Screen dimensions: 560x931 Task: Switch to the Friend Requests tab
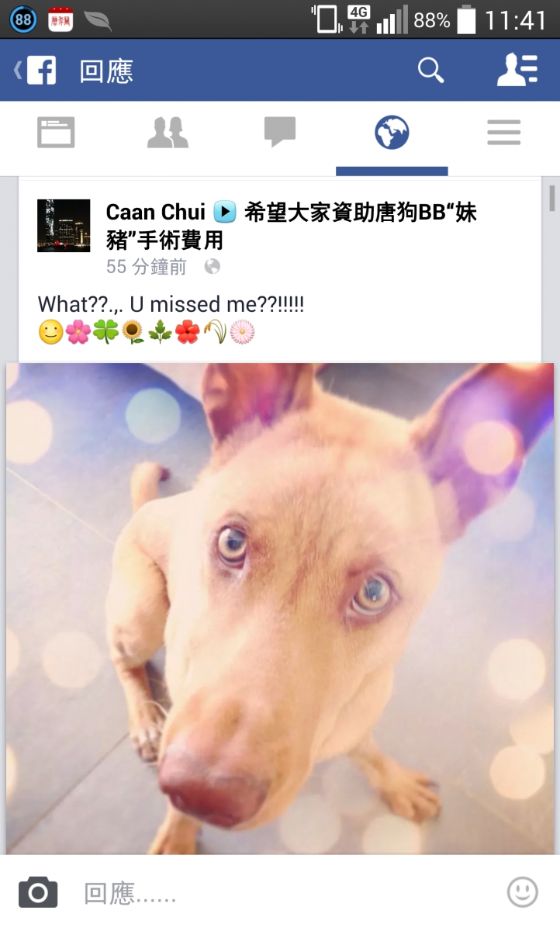click(x=168, y=132)
